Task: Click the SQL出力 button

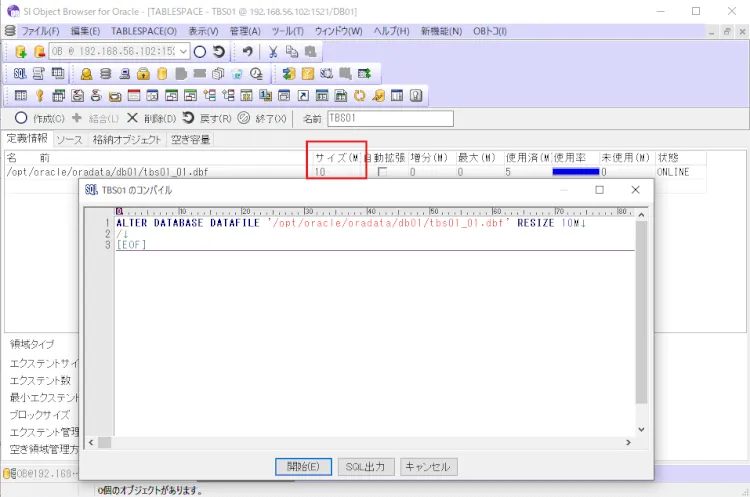Action: point(366,466)
